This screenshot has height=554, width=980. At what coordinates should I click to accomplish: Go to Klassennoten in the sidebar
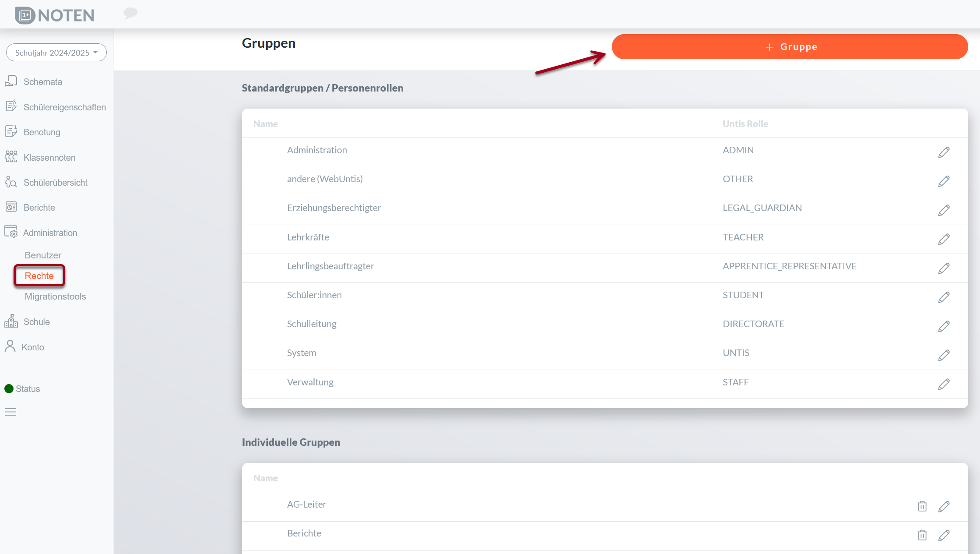[x=49, y=158]
